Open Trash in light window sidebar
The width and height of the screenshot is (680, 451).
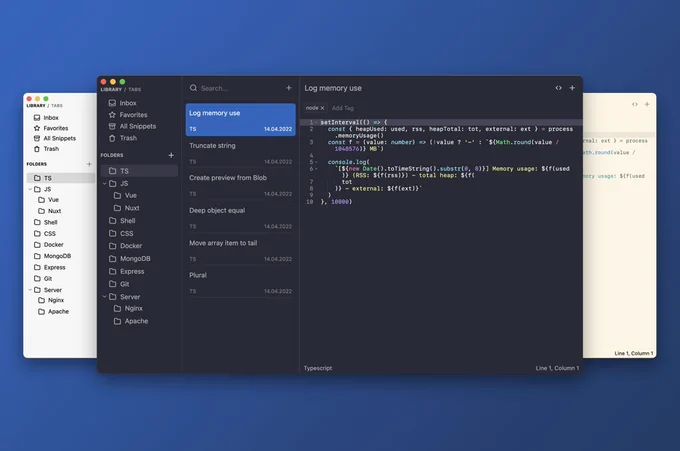(46, 149)
